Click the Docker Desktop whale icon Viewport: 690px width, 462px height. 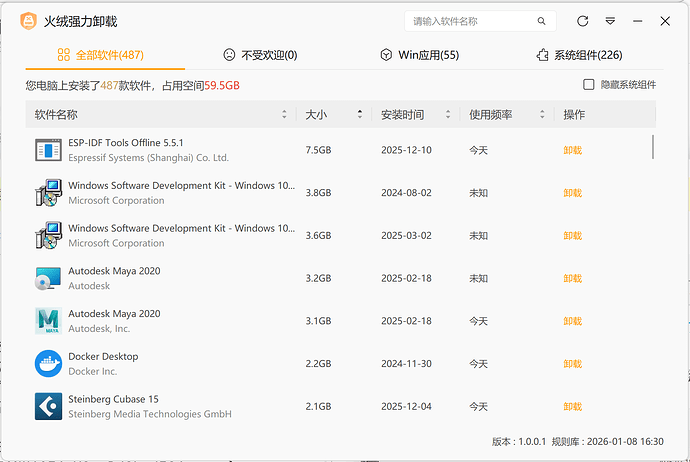tap(48, 363)
